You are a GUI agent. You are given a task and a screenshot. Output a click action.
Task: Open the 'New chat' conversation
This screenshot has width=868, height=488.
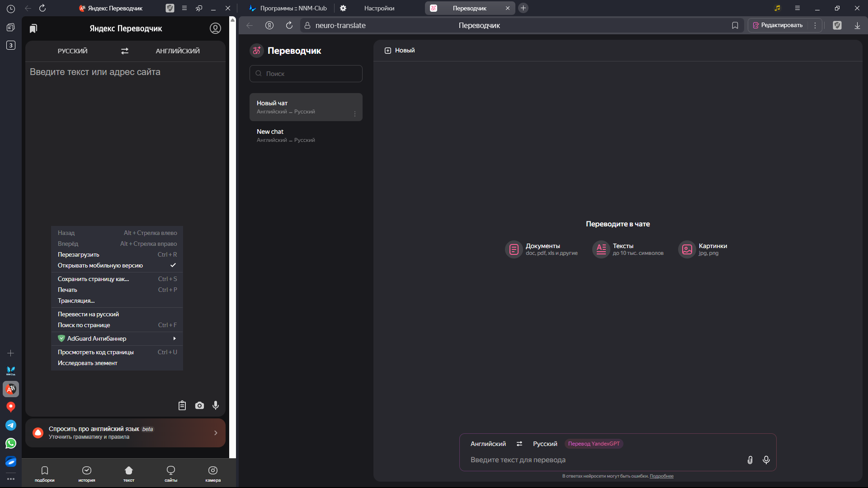[306, 136]
